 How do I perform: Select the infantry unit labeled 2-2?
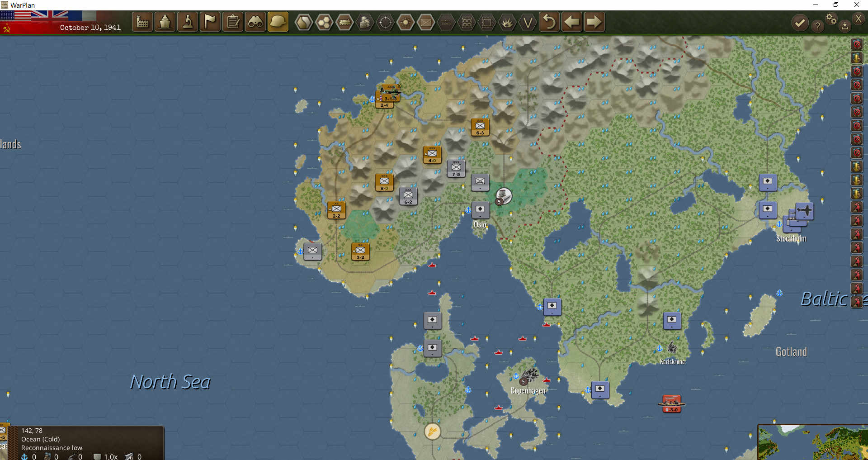pos(336,210)
